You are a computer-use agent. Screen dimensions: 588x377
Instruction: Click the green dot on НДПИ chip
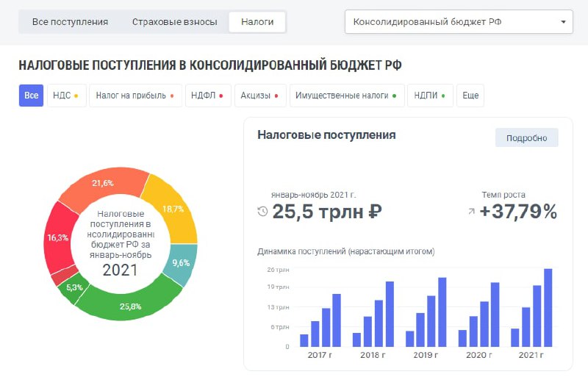(442, 96)
